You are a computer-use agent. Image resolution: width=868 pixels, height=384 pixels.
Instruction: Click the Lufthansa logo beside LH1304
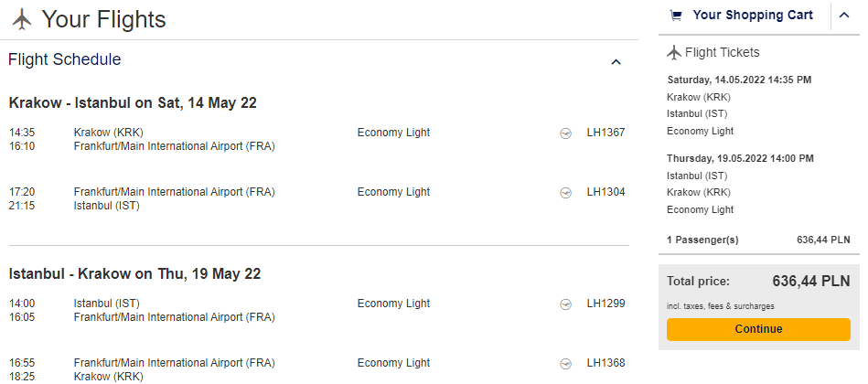coord(566,192)
